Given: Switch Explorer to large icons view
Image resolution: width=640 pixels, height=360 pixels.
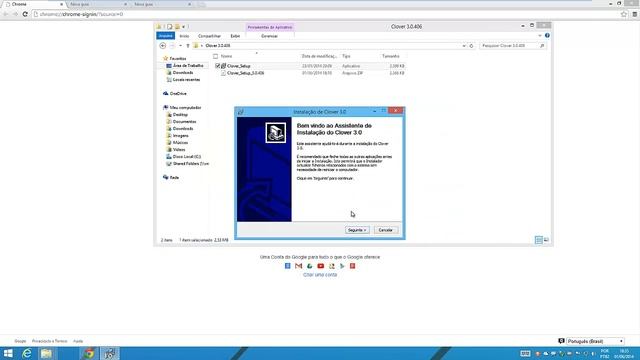Looking at the screenshot, I should tap(547, 240).
